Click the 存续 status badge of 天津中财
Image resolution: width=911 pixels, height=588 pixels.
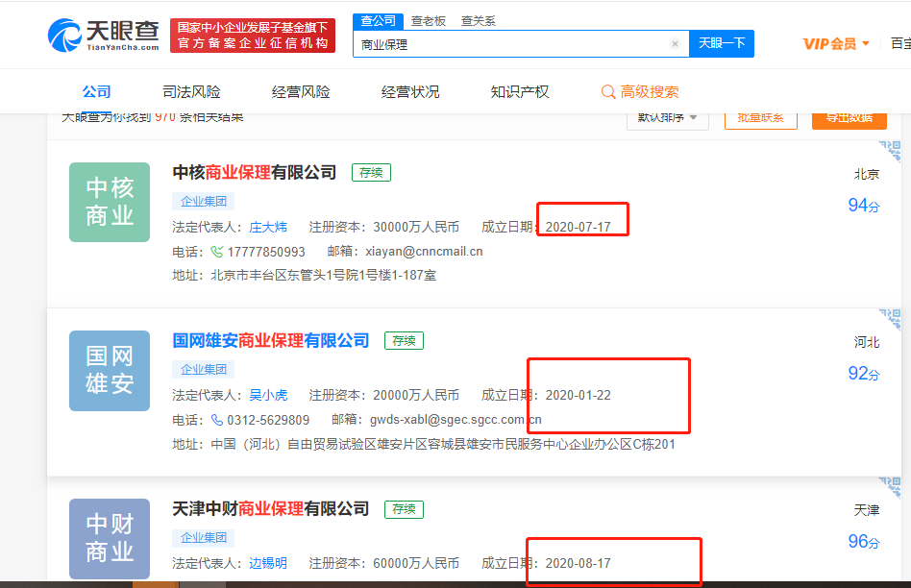point(404,509)
